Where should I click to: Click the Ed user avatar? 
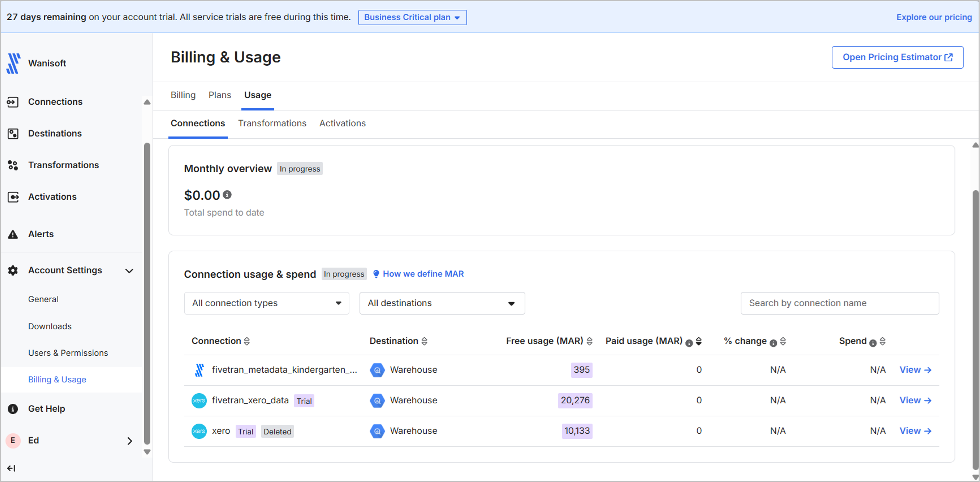(13, 440)
